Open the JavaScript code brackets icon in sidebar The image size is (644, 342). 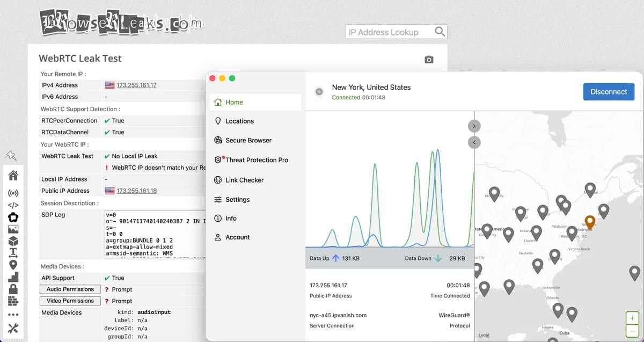click(x=13, y=205)
